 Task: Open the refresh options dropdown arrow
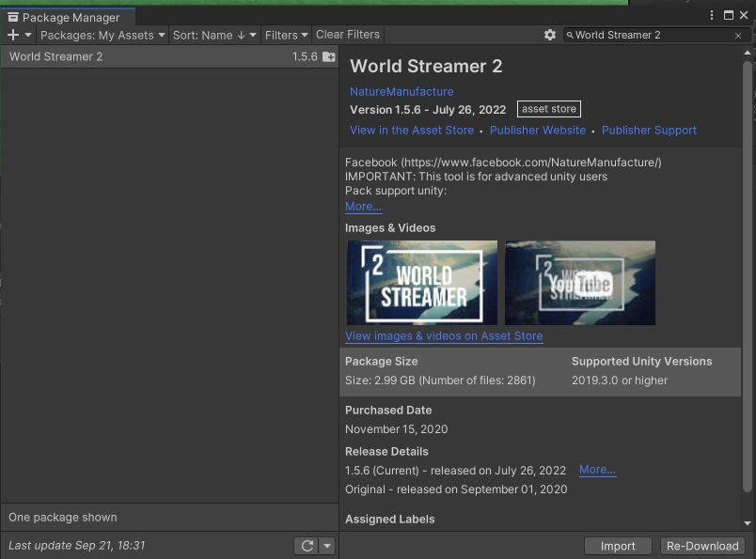pyautogui.click(x=327, y=546)
